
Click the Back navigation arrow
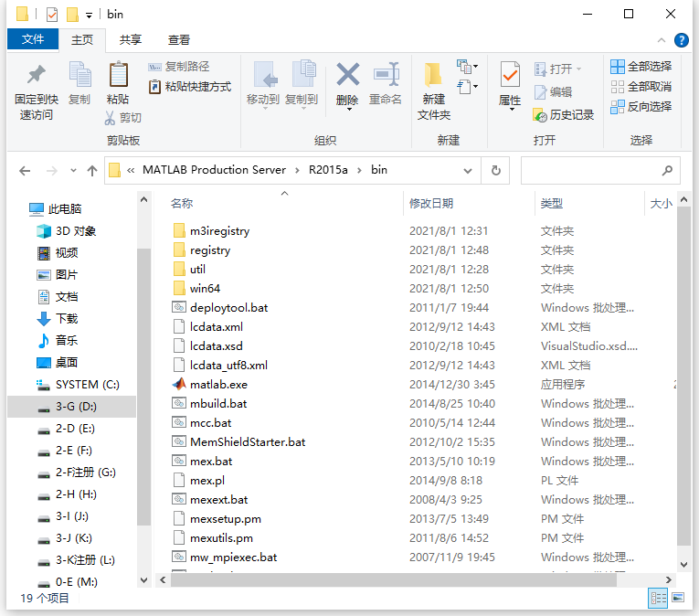(25, 170)
